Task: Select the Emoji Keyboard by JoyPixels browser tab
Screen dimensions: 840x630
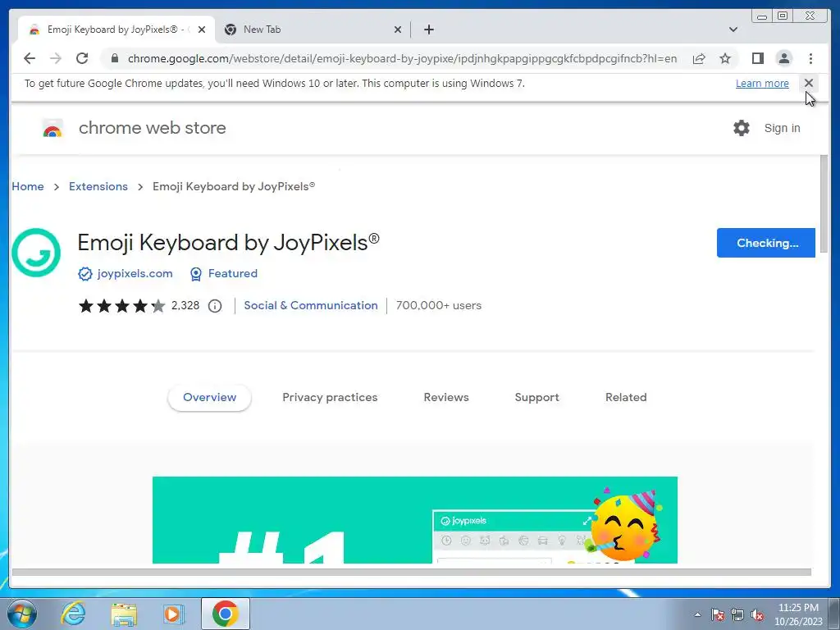Action: click(116, 30)
